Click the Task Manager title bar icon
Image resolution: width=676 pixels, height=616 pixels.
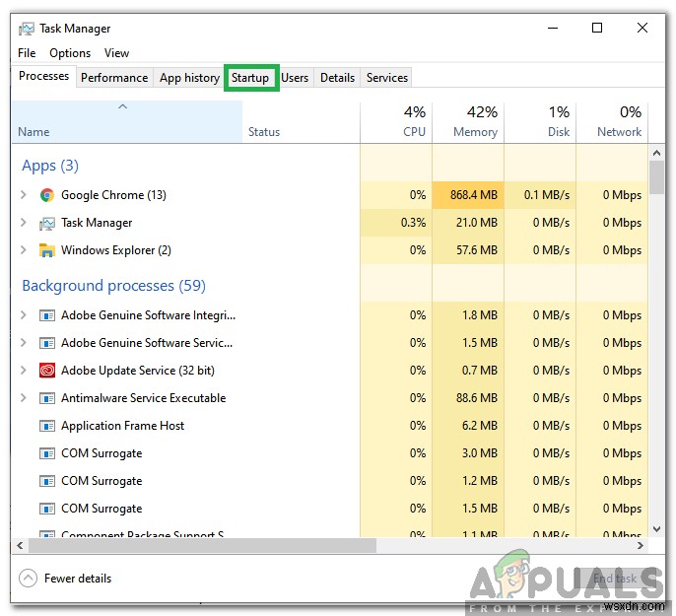click(x=27, y=29)
